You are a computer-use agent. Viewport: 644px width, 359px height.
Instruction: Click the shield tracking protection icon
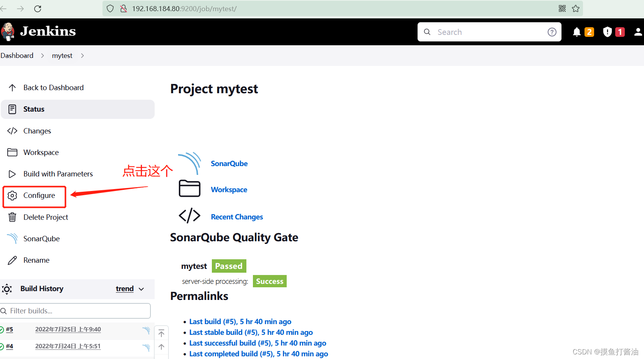110,8
